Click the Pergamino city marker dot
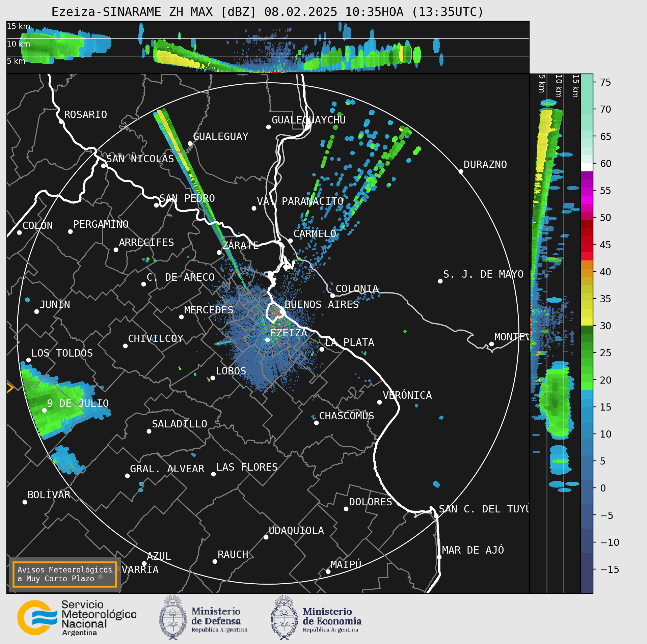This screenshot has width=647, height=644. [70, 231]
